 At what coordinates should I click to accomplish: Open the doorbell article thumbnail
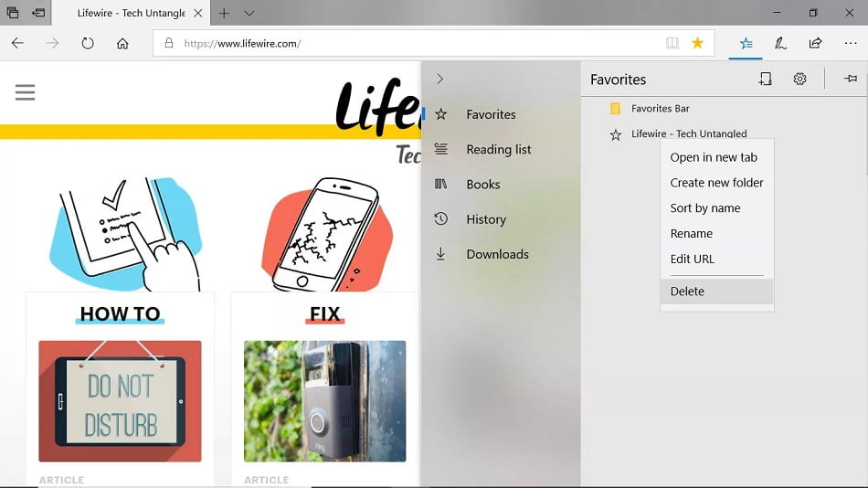pos(325,401)
